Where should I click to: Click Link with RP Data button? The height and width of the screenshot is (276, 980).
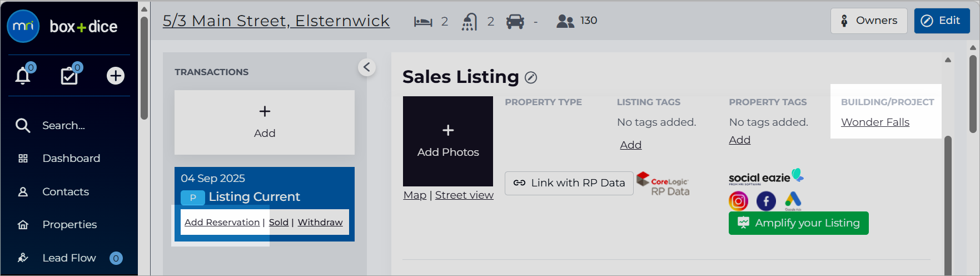point(569,183)
